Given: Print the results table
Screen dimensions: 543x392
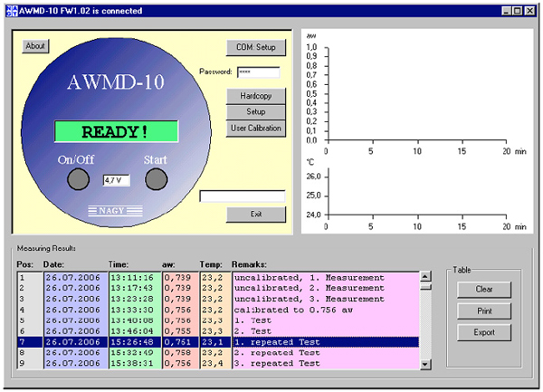Looking at the screenshot, I should 484,311.
